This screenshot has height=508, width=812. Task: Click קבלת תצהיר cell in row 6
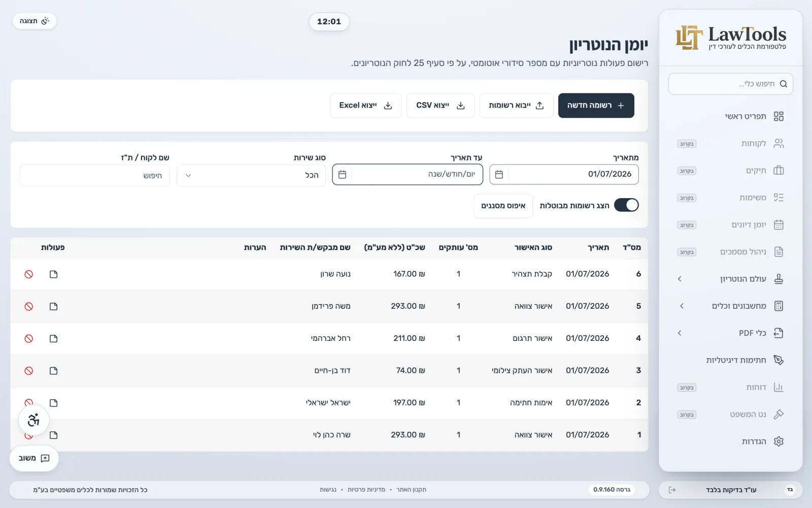coord(532,274)
